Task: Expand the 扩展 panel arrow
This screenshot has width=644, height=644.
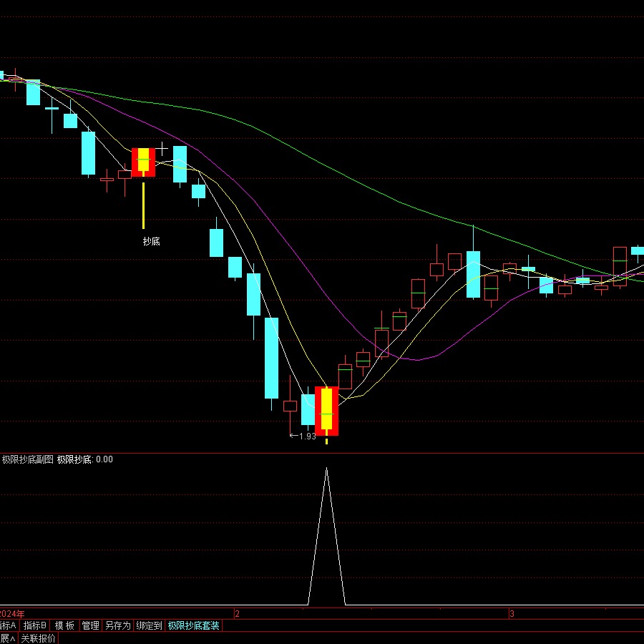Action: (x=7, y=638)
